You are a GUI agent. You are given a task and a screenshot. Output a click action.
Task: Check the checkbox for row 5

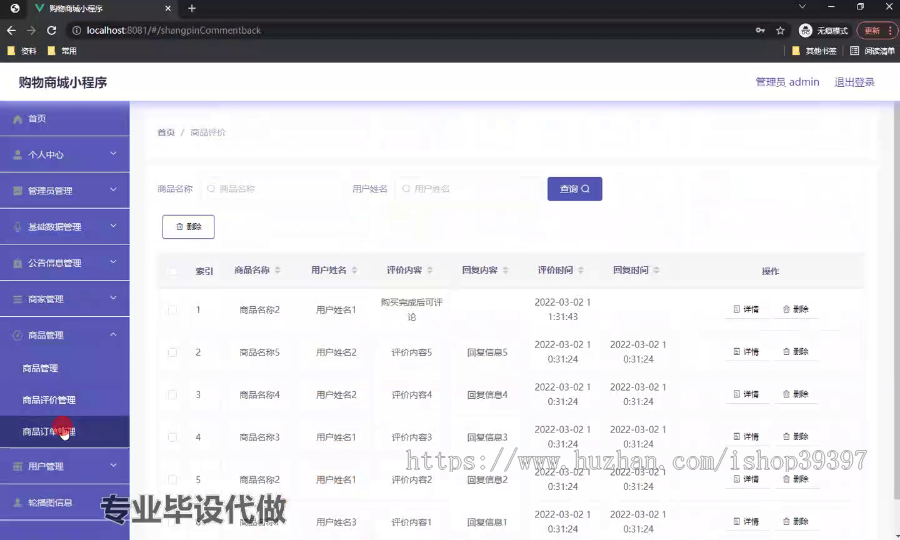(x=172, y=480)
